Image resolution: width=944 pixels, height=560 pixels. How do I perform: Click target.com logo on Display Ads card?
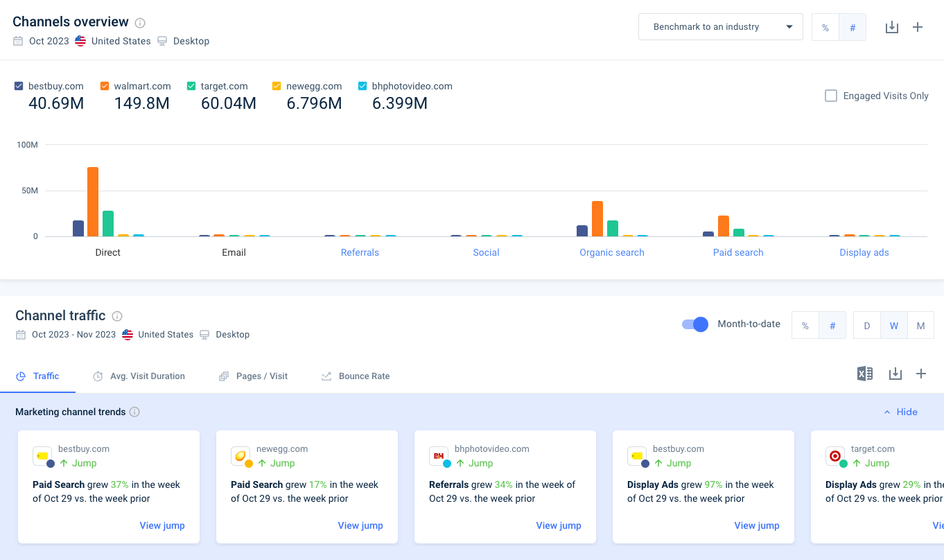pyautogui.click(x=836, y=456)
